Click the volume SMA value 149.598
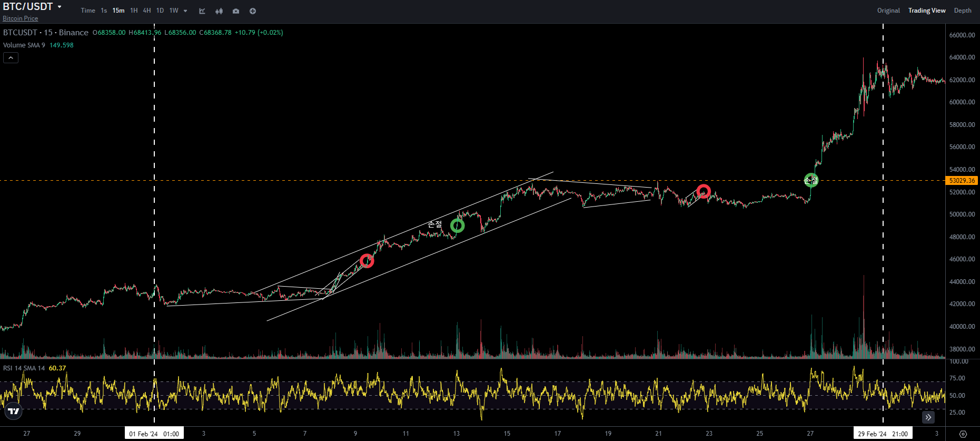This screenshot has width=980, height=441. tap(62, 45)
